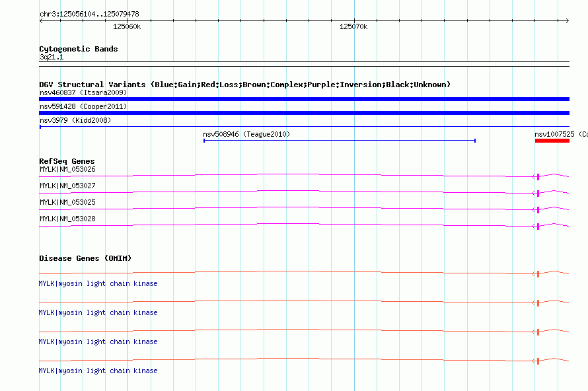Click the Cytogenetic Bands track title
The width and height of the screenshot is (588, 391).
tap(79, 49)
